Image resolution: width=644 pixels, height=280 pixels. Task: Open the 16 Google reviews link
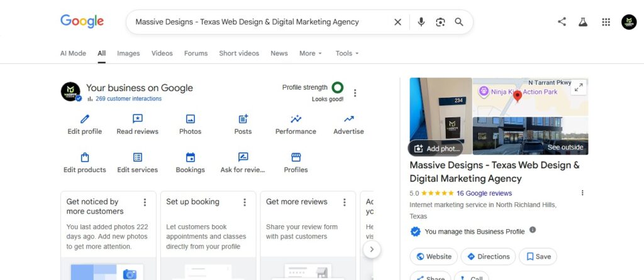tap(484, 193)
